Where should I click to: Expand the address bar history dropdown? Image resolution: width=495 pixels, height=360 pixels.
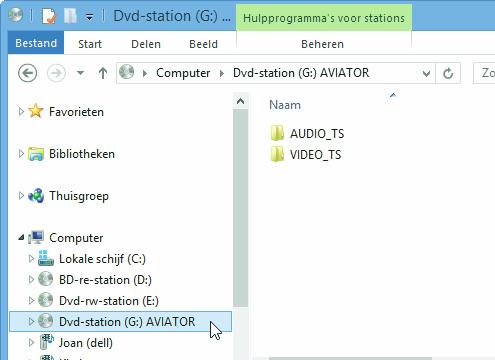point(426,73)
